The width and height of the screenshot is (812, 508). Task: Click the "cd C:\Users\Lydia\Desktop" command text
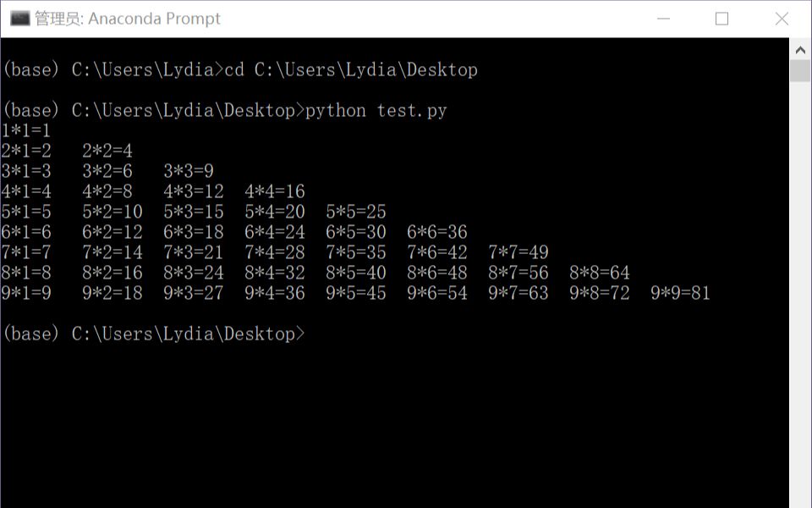pyautogui.click(x=351, y=69)
